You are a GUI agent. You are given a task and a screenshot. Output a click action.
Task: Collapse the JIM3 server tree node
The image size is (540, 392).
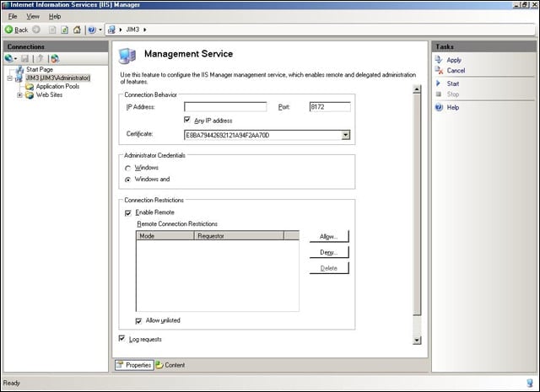(x=9, y=78)
